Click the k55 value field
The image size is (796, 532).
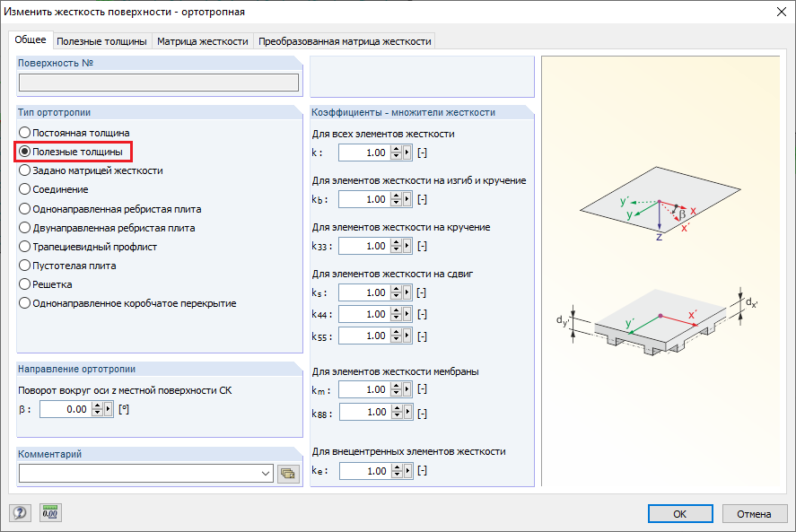364,336
